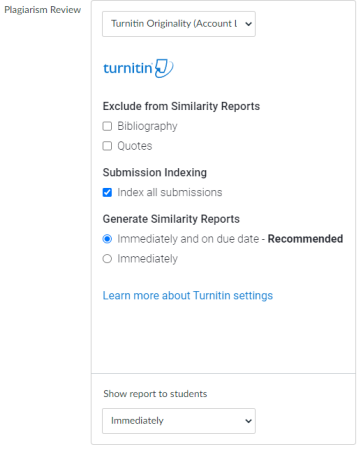Uncheck the Index all submissions checkbox
The height and width of the screenshot is (449, 361).
[107, 192]
